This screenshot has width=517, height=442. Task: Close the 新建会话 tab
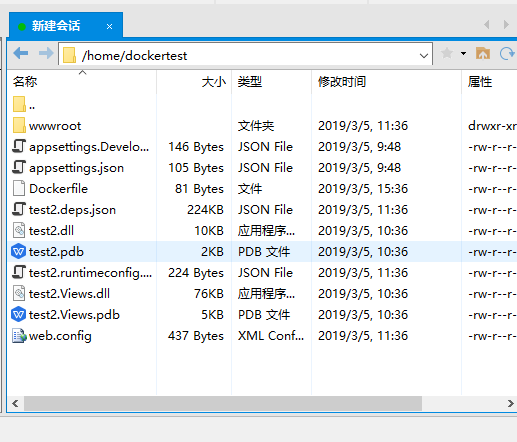point(109,27)
